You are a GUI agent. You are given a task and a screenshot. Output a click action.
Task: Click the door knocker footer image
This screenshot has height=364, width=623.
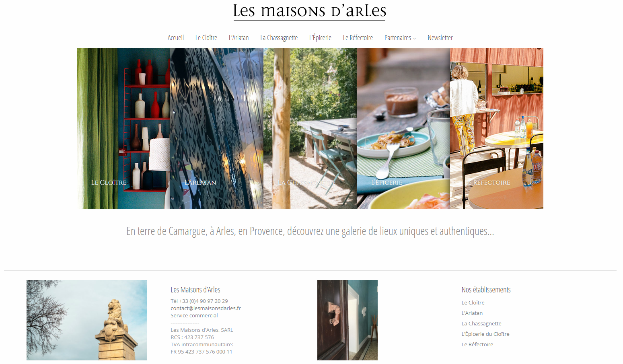point(347,320)
